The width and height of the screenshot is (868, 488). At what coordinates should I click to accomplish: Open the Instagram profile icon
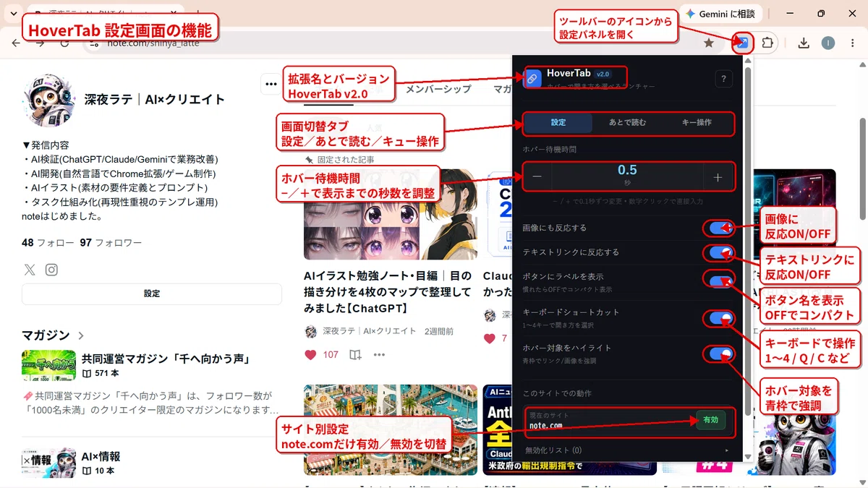51,270
